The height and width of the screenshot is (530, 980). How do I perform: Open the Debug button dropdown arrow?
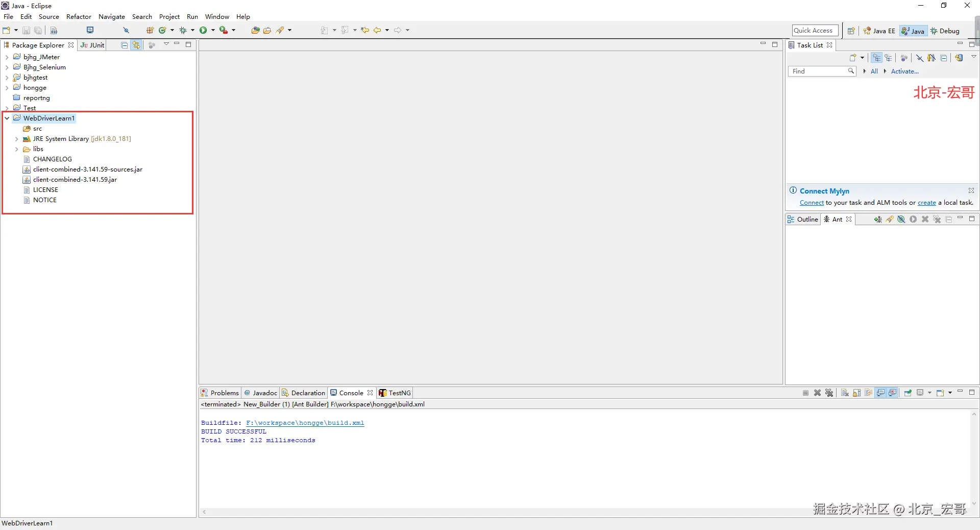(192, 30)
